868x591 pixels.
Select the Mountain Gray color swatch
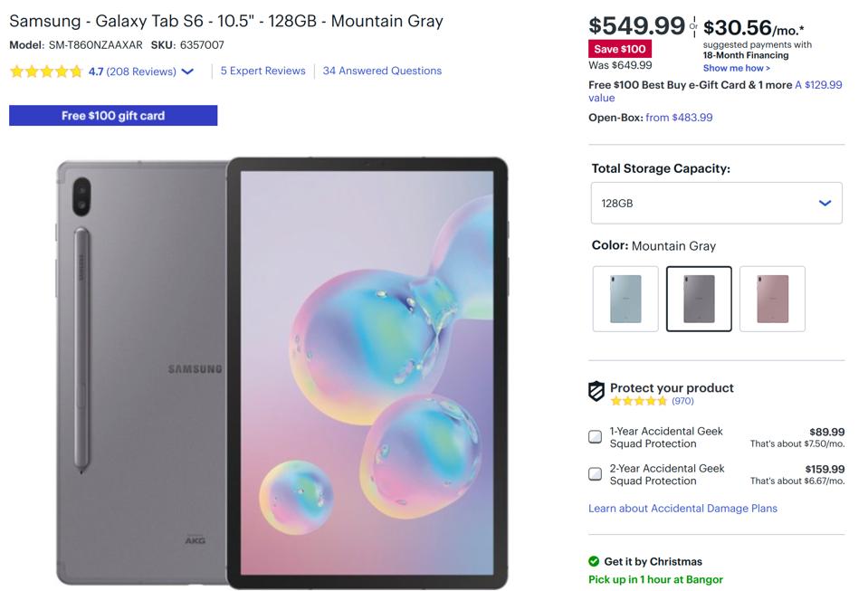[x=699, y=299]
